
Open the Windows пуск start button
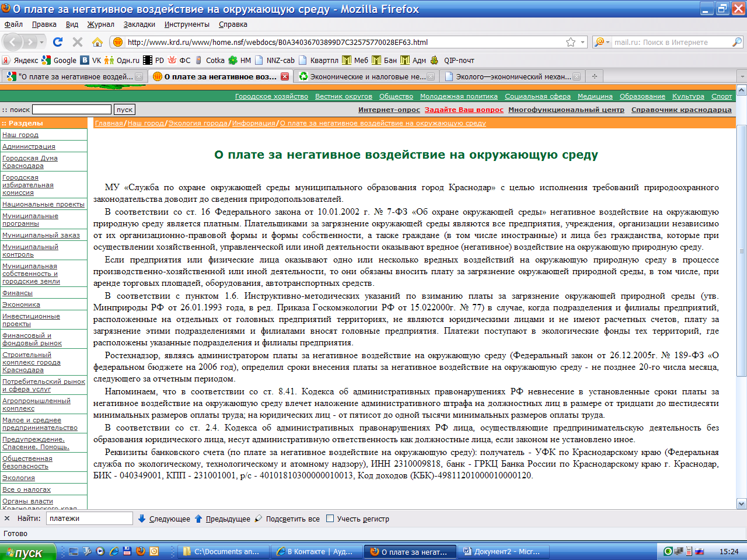coord(28,552)
